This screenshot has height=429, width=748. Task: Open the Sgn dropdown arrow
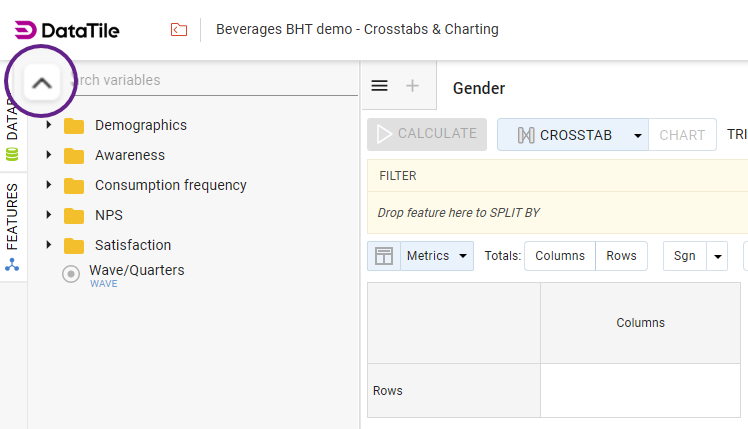pyautogui.click(x=717, y=256)
